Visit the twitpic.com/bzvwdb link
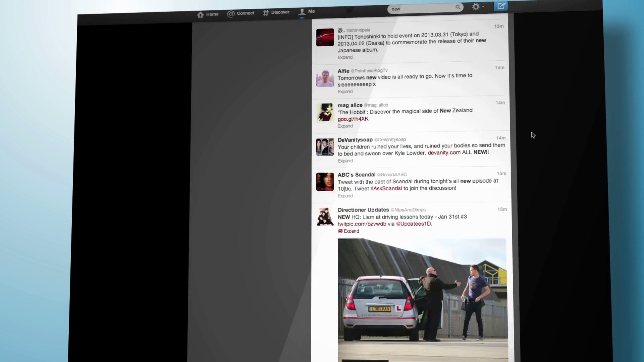 pos(362,224)
